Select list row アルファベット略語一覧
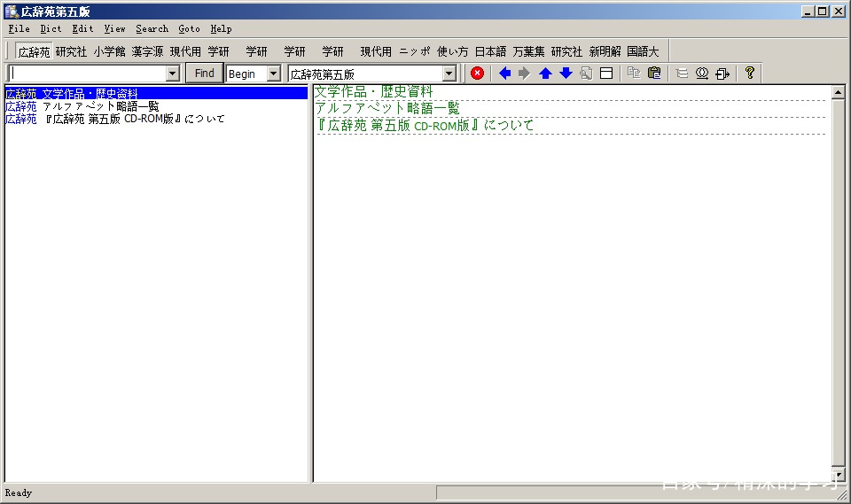 pos(156,106)
